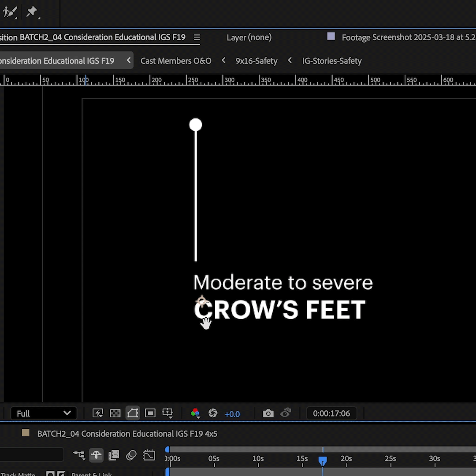The width and height of the screenshot is (476, 476).
Task: Toggle the transparency grid
Action: 115,413
